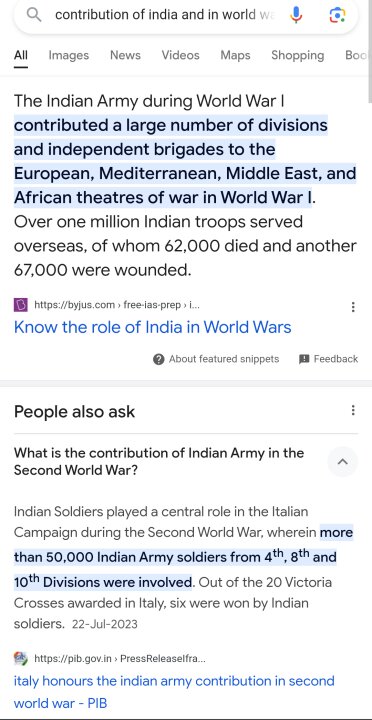Click the Feedback flag icon

click(304, 359)
